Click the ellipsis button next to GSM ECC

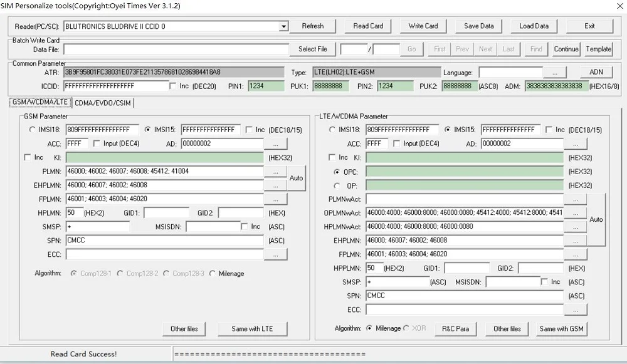coord(275,254)
